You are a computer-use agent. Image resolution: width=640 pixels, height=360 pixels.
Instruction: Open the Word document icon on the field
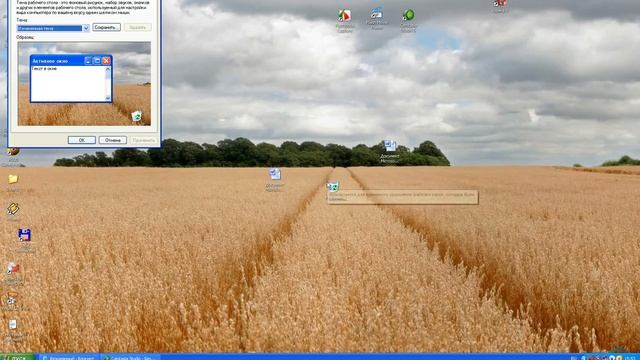point(275,174)
